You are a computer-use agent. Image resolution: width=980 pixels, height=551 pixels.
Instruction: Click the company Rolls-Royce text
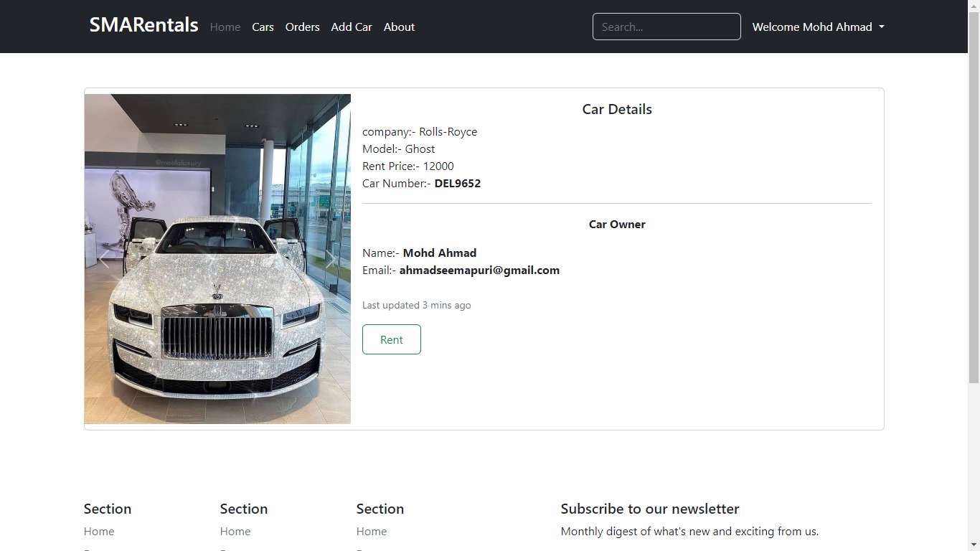point(420,132)
